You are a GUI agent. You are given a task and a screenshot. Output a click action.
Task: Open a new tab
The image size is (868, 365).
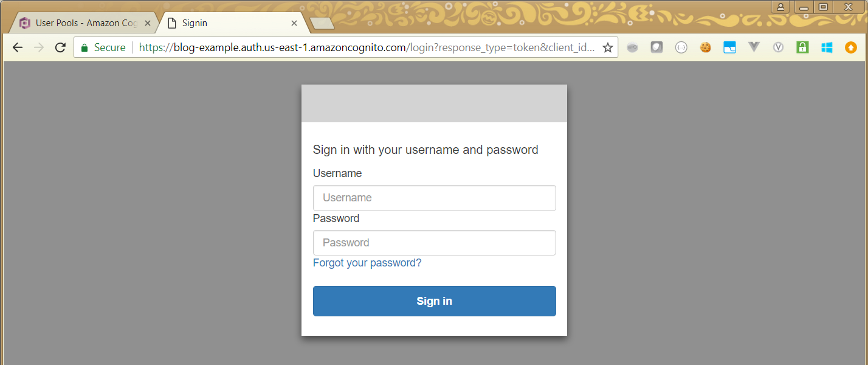click(x=322, y=23)
